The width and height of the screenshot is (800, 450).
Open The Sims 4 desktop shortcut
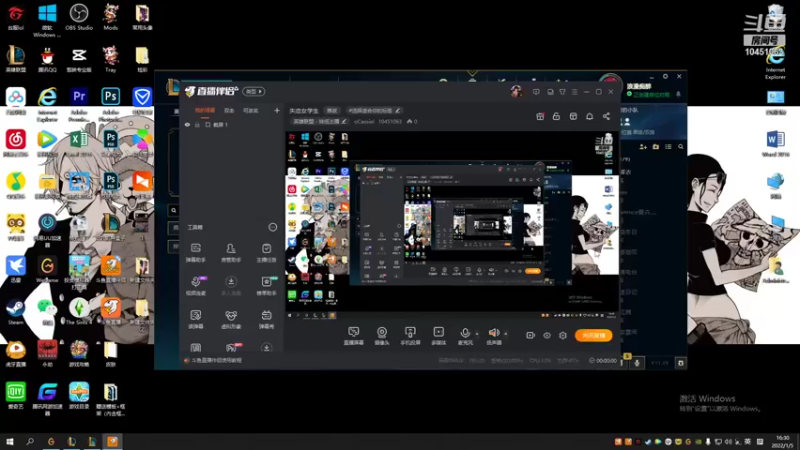79,311
